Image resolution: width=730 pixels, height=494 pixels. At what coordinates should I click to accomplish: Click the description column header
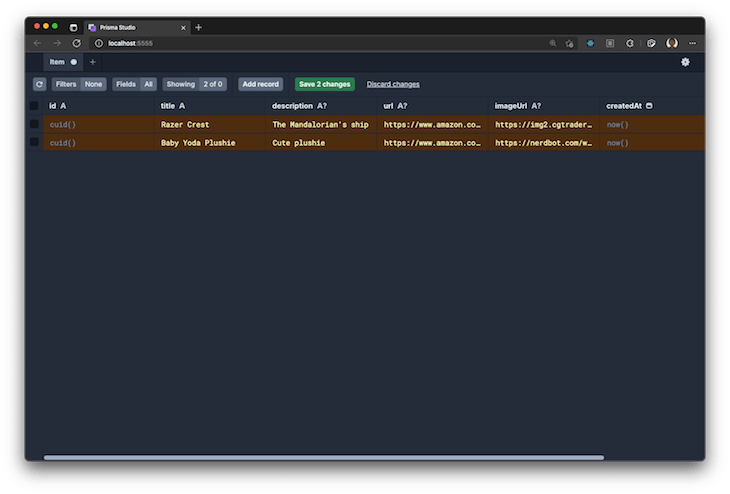point(321,106)
